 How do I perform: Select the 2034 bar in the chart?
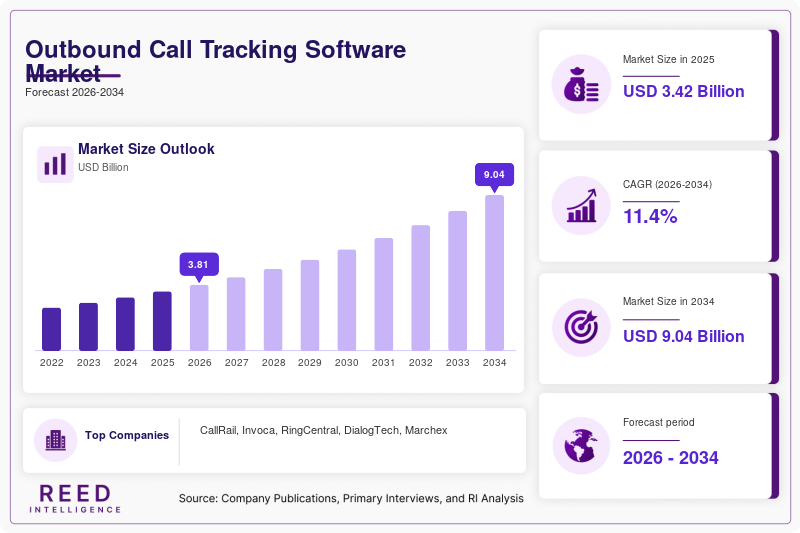pyautogui.click(x=494, y=273)
